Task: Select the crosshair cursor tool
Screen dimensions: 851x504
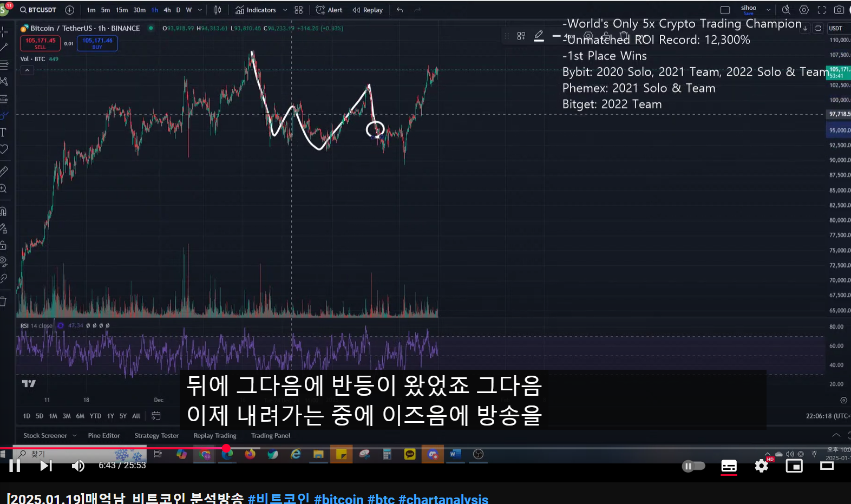Action: coord(3,31)
